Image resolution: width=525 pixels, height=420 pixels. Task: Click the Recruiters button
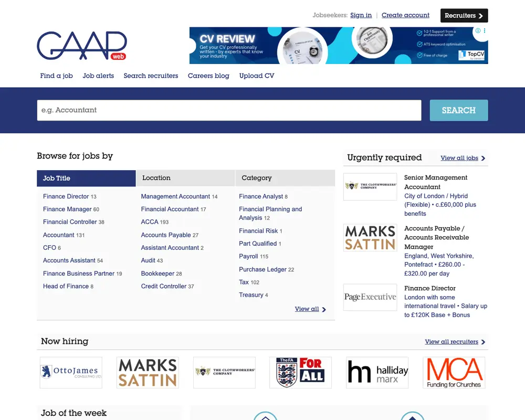click(x=464, y=15)
